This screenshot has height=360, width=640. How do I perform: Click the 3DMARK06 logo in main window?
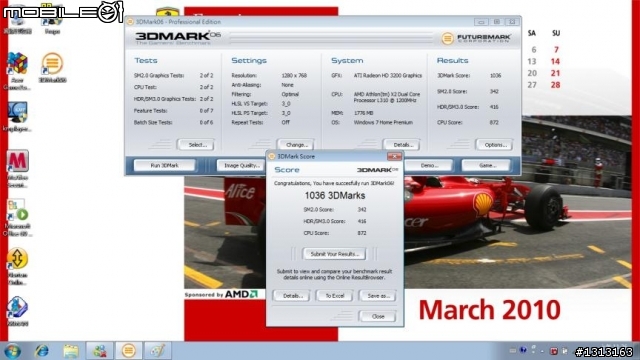click(x=178, y=38)
